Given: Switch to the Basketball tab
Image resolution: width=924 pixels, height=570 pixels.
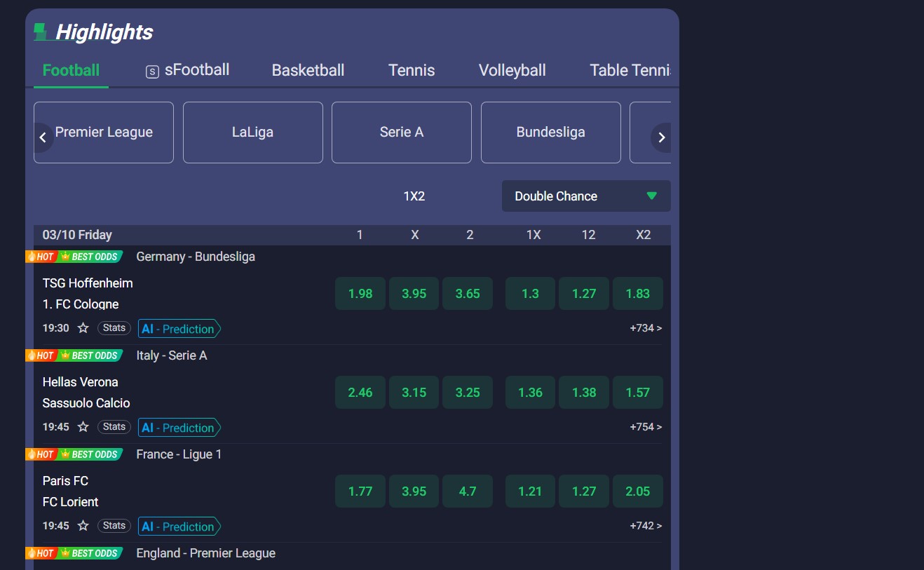Looking at the screenshot, I should [308, 70].
